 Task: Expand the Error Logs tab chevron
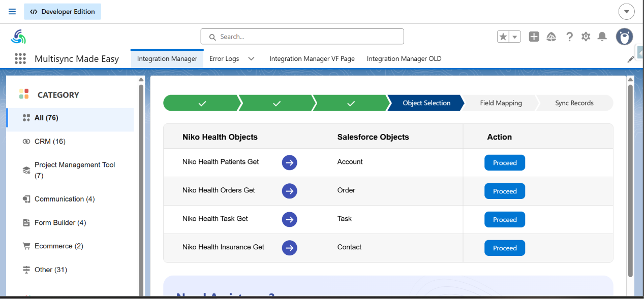[251, 59]
